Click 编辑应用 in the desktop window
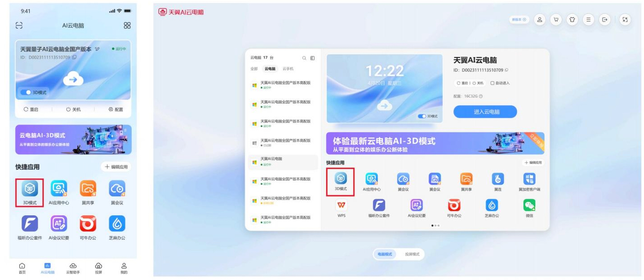The image size is (644, 280). [533, 162]
